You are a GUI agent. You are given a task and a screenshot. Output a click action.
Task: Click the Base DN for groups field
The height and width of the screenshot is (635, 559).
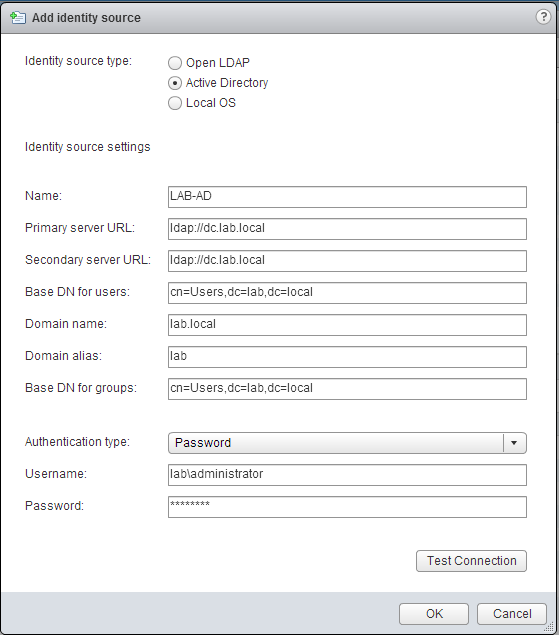tap(347, 389)
